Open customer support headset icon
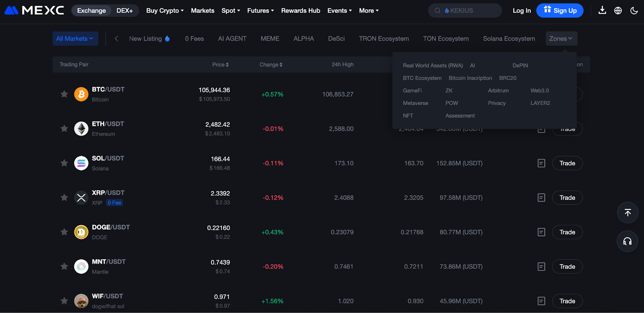The height and width of the screenshot is (313, 644). 627,241
